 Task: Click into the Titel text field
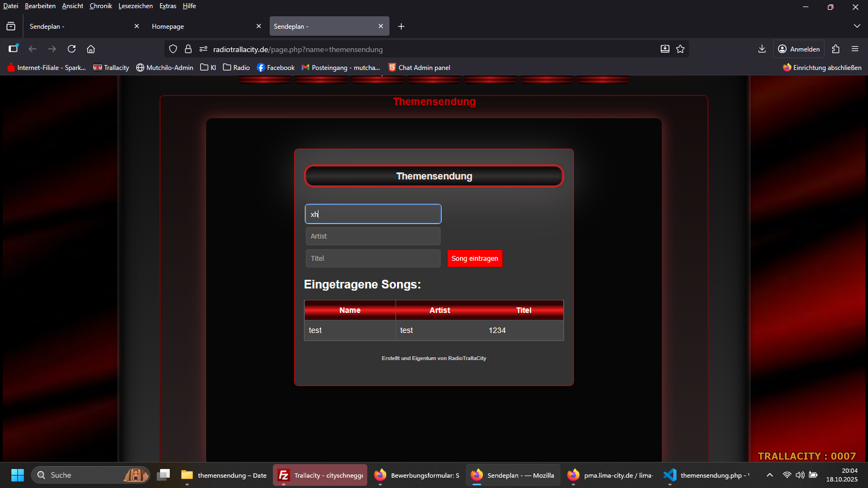tap(373, 259)
